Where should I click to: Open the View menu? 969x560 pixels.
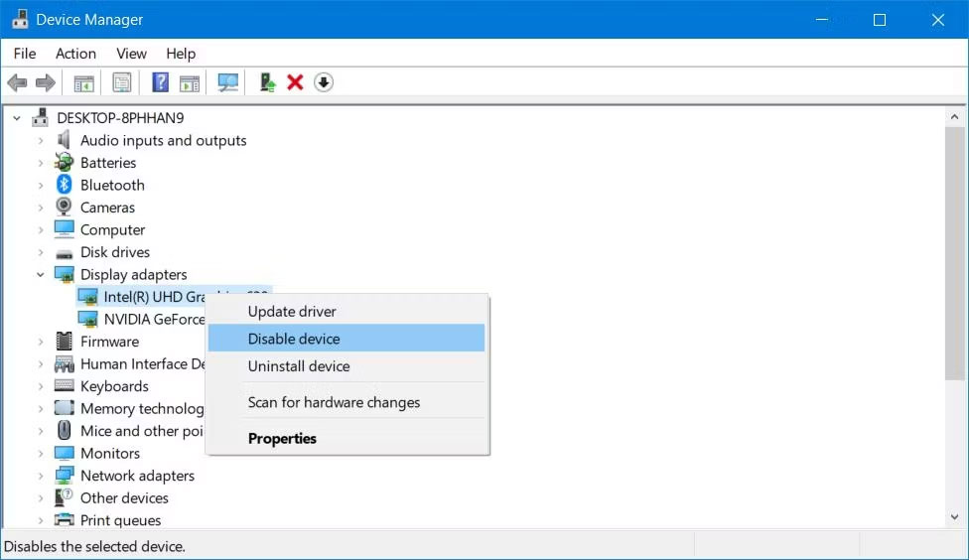(131, 54)
